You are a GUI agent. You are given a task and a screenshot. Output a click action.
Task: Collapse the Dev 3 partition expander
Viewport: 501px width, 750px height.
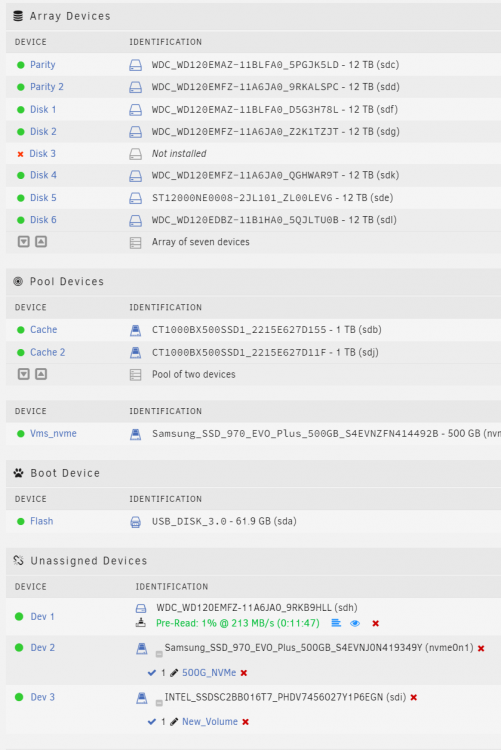pos(159,703)
